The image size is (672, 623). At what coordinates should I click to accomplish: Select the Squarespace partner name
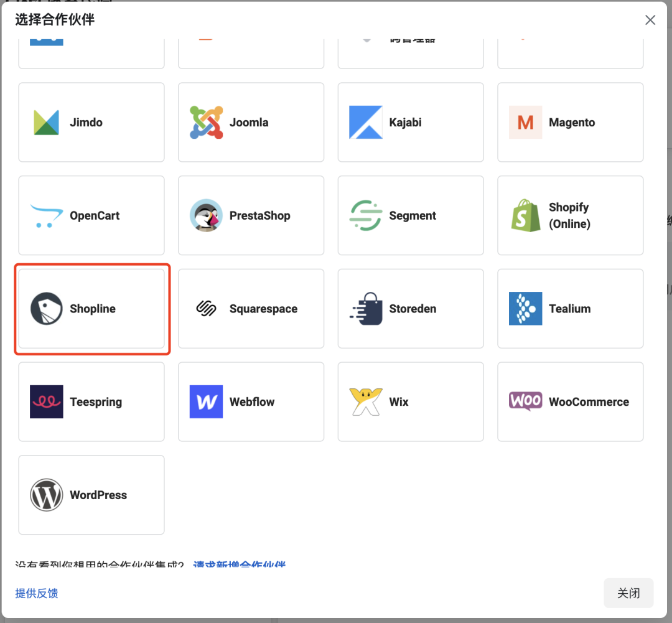(x=264, y=309)
